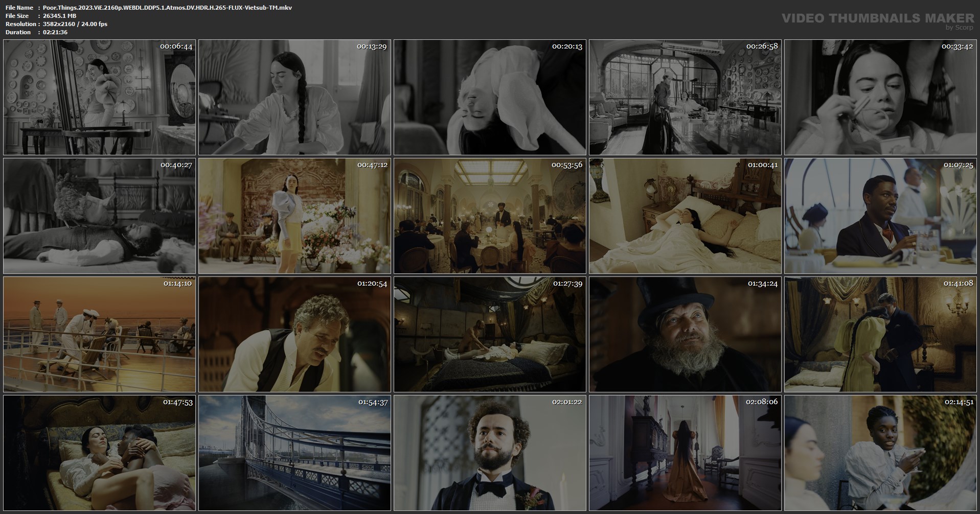Select the bridge thumbnail at 01:54:37

295,453
